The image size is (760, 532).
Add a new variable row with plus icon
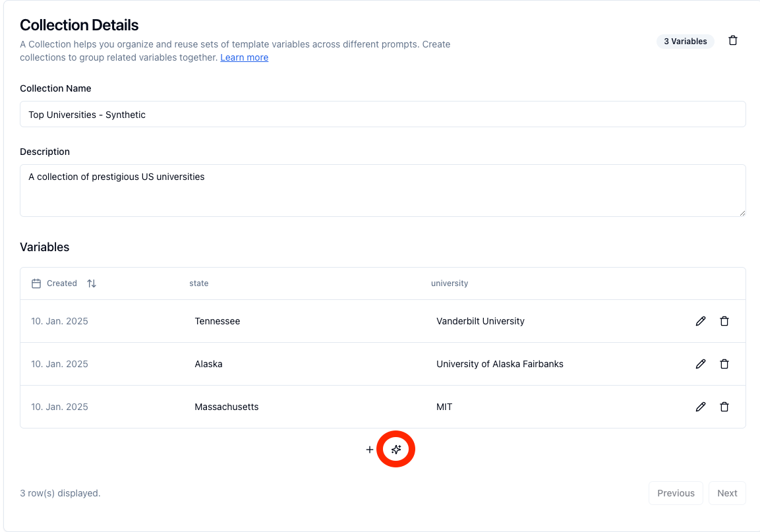[369, 450]
